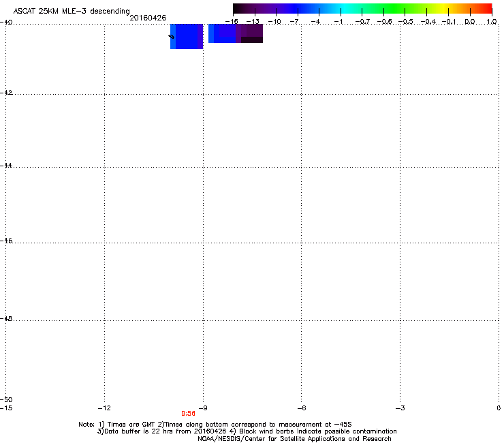
Task: Click the longitude axis label "-12"
Action: coord(104,408)
